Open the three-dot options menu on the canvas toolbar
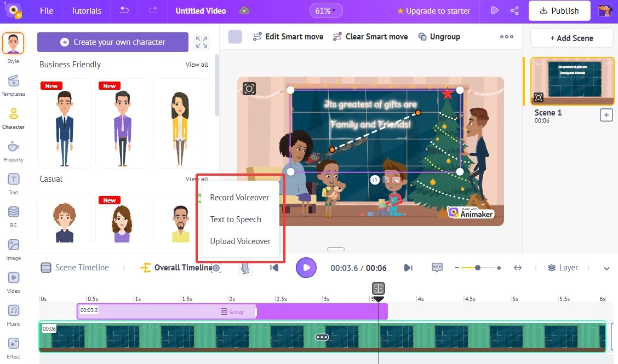 [506, 37]
